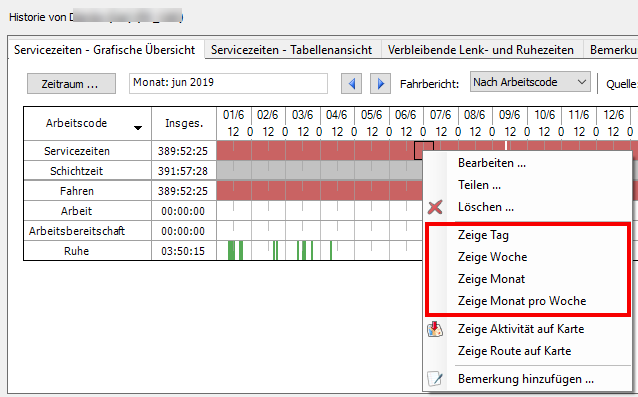Click Servicezeiten total 389:52:25
This screenshot has width=638, height=397.
click(183, 151)
